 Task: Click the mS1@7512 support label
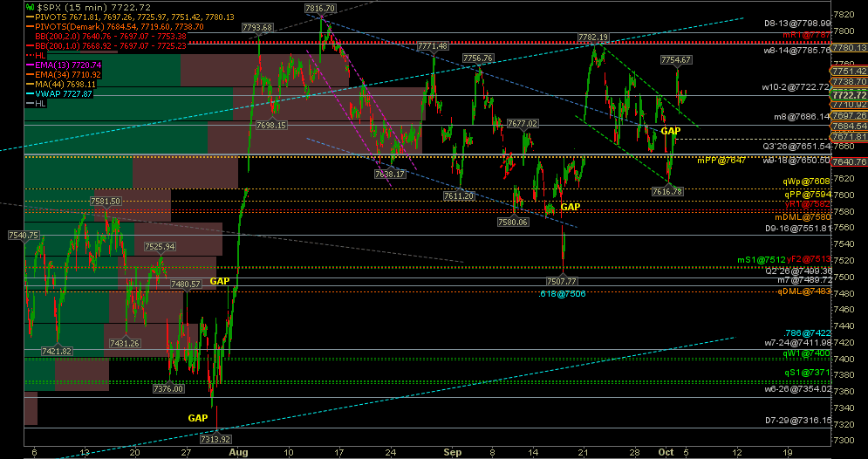(762, 259)
